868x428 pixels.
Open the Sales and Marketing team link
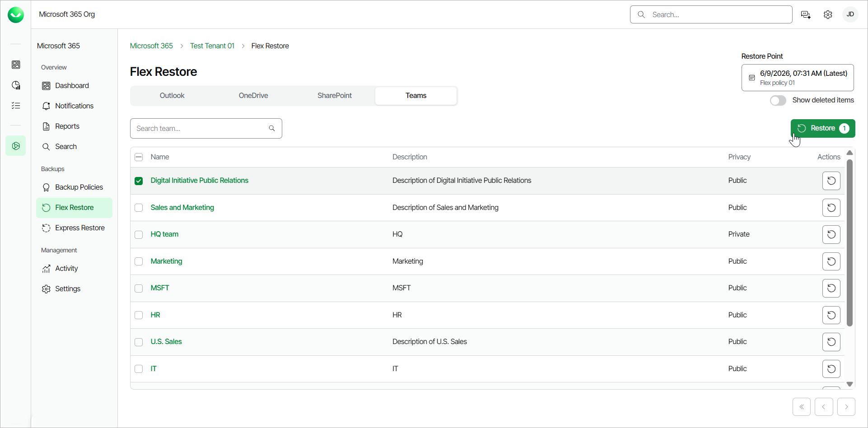pyautogui.click(x=182, y=208)
